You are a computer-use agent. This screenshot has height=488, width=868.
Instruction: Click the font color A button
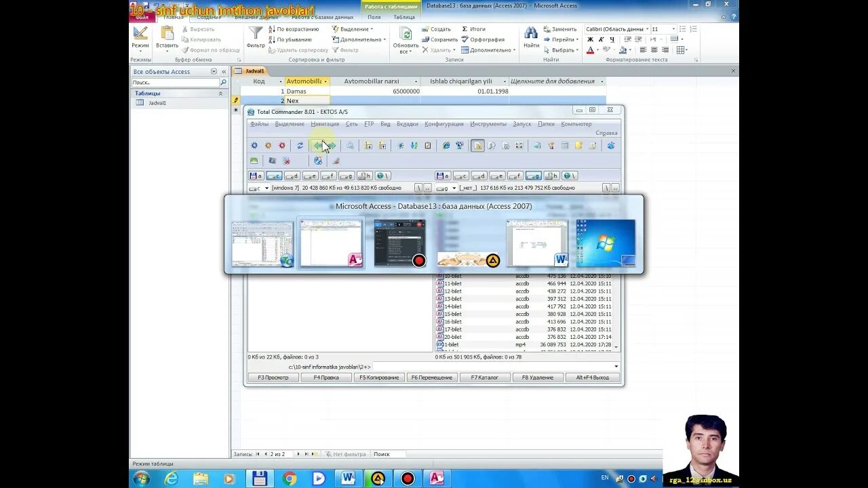click(x=590, y=49)
